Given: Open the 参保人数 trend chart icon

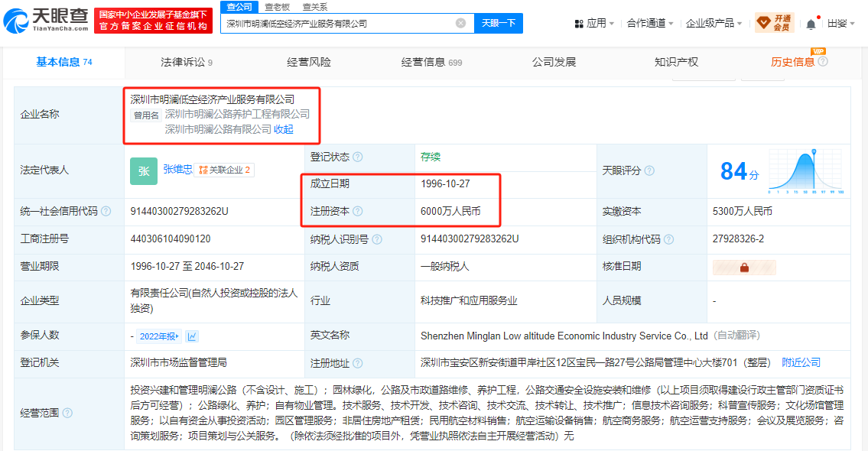Looking at the screenshot, I should pos(191,336).
